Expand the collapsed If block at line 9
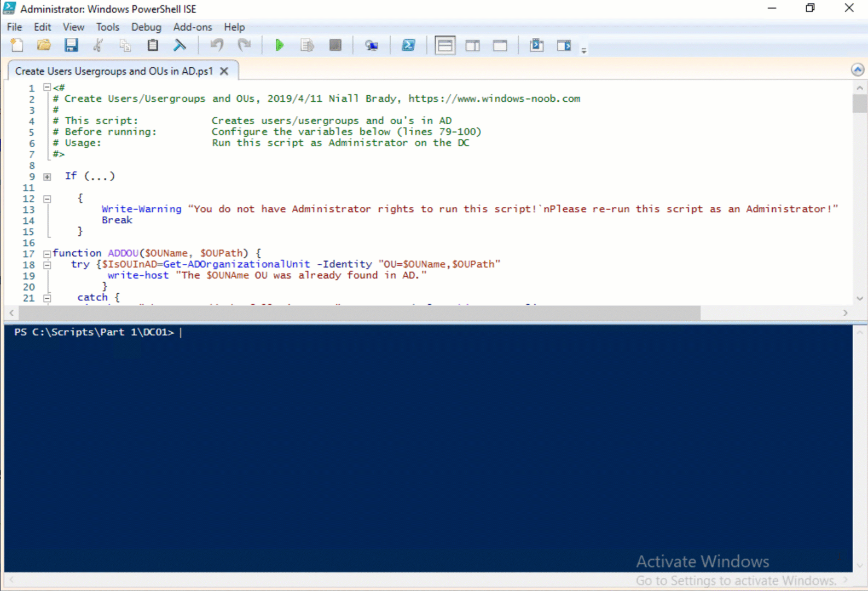 (x=47, y=177)
